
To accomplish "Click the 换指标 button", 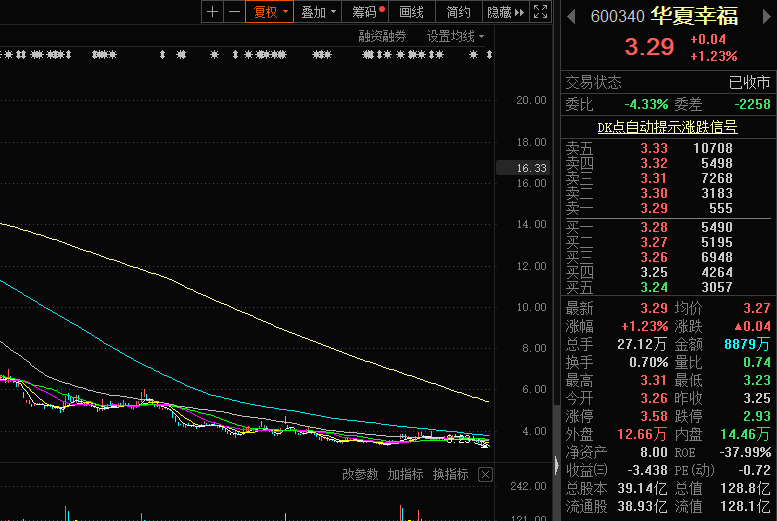I will coord(450,474).
